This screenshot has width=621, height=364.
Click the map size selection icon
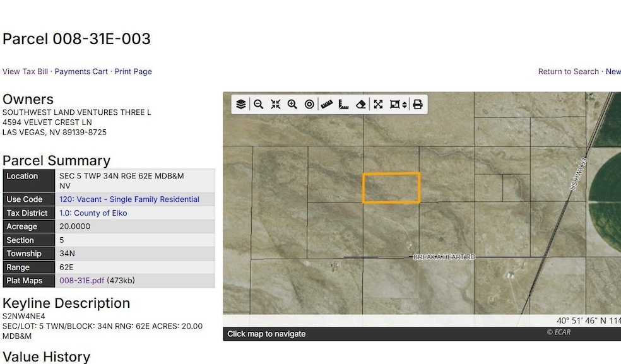pyautogui.click(x=395, y=105)
